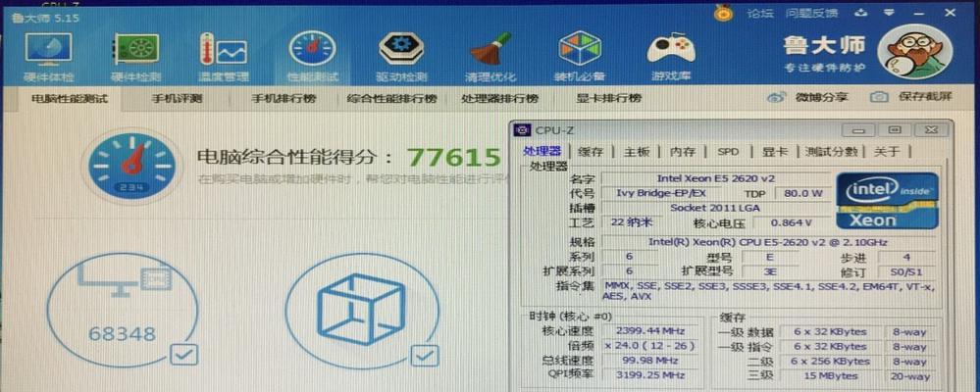
Task: Click the gold medal icon
Action: 723,11
